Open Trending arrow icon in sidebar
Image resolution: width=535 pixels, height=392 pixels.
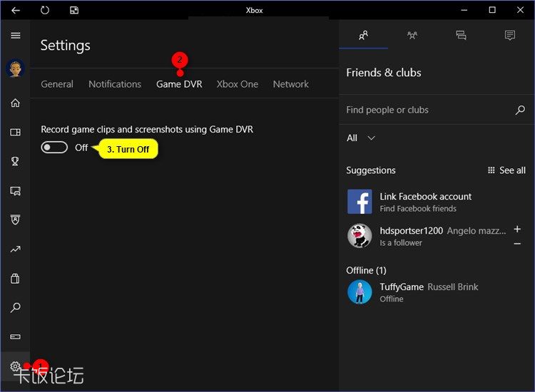tap(16, 249)
